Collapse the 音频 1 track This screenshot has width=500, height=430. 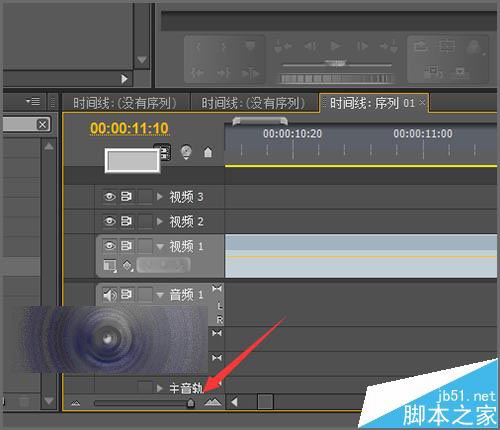(160, 295)
